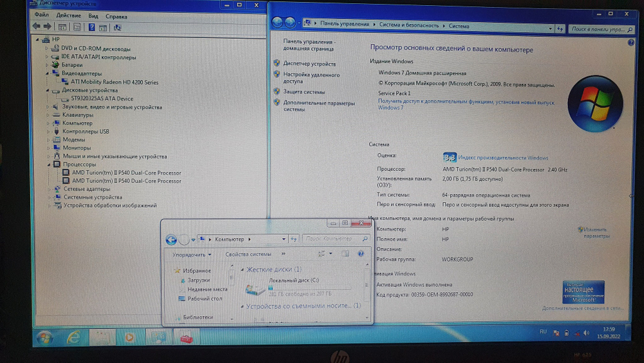This screenshot has height=363, width=644.
Task: Open the Вид menu in Device Manager
Action: click(x=93, y=16)
